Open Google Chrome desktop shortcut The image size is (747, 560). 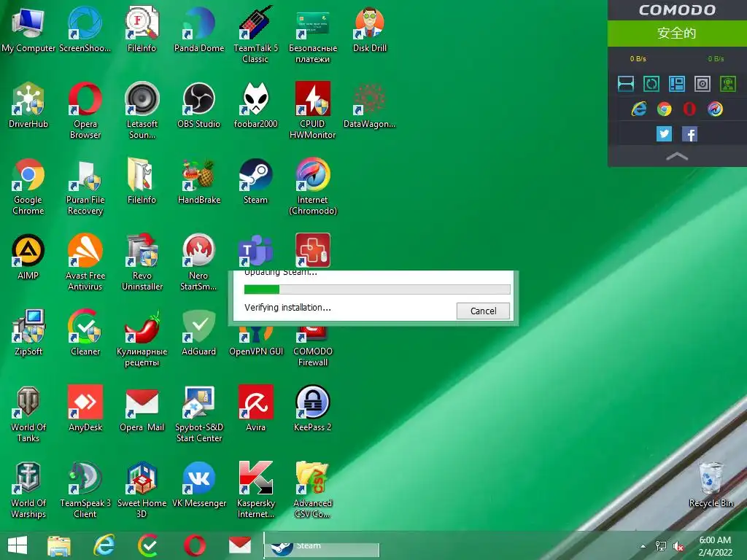pos(28,186)
